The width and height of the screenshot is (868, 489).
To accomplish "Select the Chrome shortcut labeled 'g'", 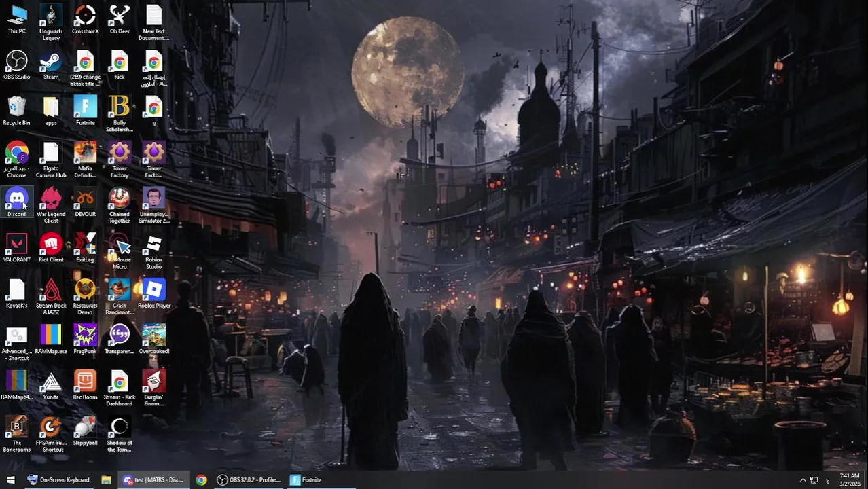I will point(154,111).
